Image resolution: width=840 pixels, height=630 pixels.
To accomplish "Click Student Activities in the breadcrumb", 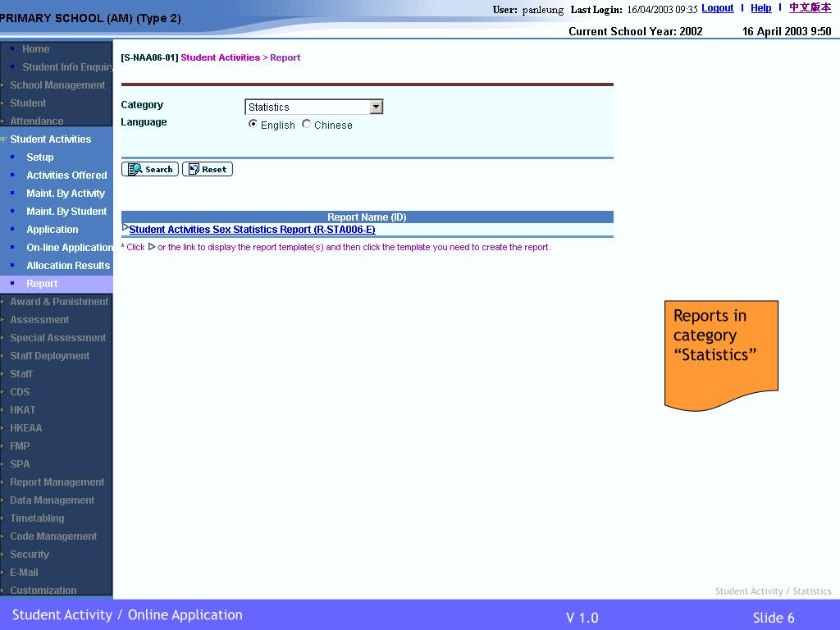I will click(x=220, y=57).
